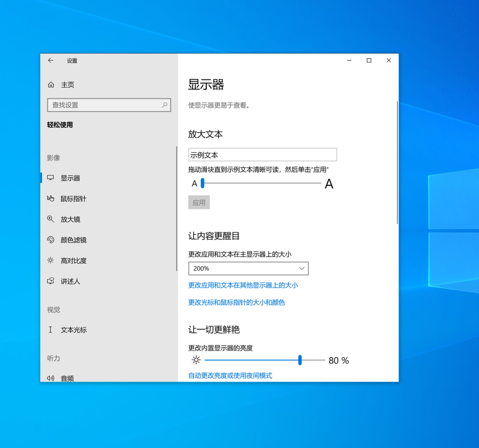The height and width of the screenshot is (448, 479).
Task: Go to 鼠标指针 settings page
Action: click(109, 199)
